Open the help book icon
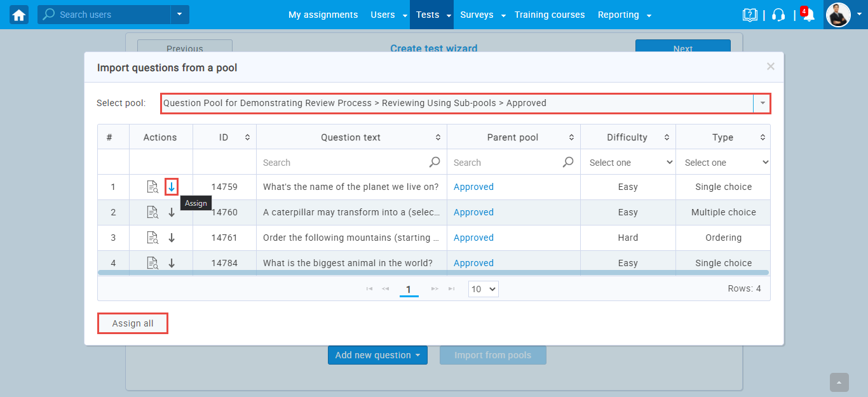Screen dimensions: 868x397 [750, 15]
